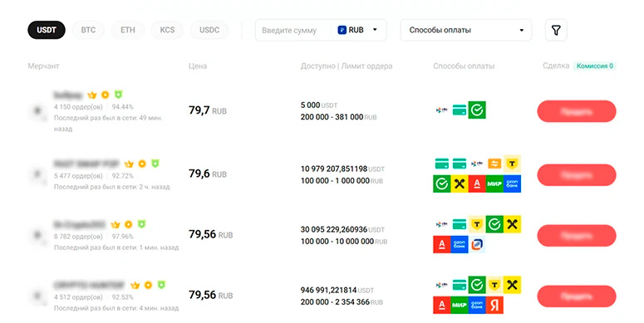Click Ozon bank icon in 79,6 RUB row
Screen dimensions: 644x323
(x=512, y=184)
